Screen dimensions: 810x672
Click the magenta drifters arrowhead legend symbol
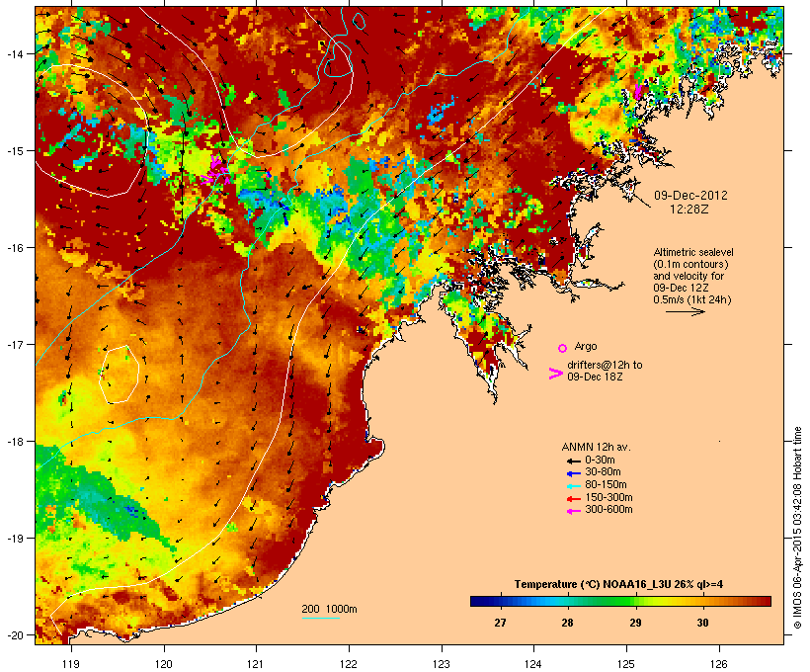pyautogui.click(x=555, y=373)
